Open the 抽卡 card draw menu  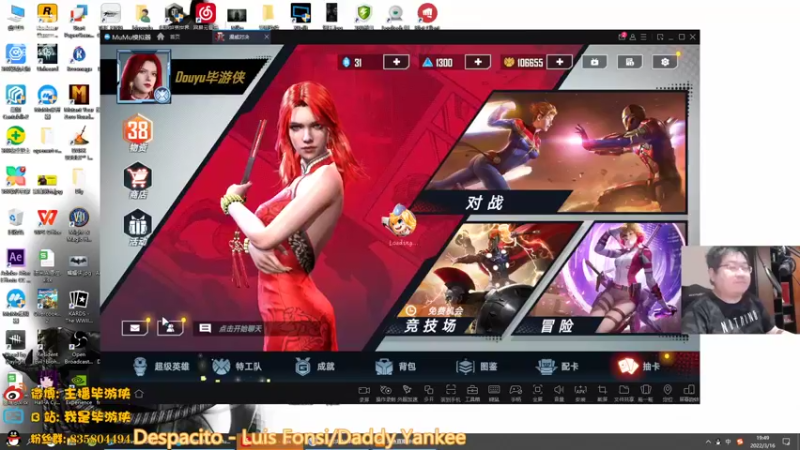[639, 366]
